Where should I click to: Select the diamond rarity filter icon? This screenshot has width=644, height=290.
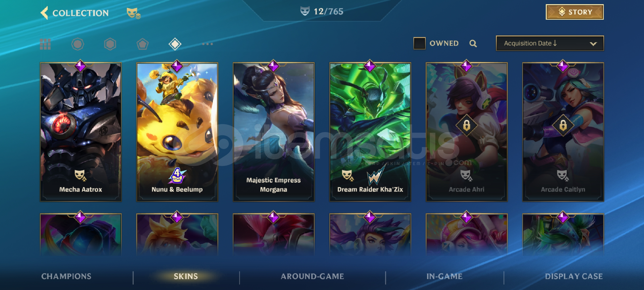click(x=175, y=44)
